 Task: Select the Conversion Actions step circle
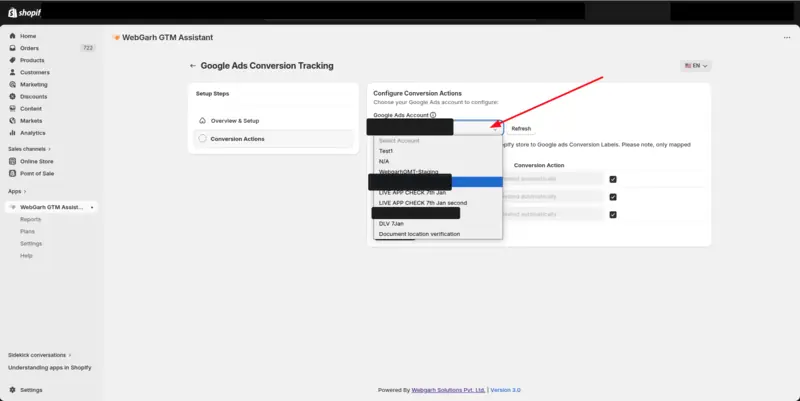[203, 139]
